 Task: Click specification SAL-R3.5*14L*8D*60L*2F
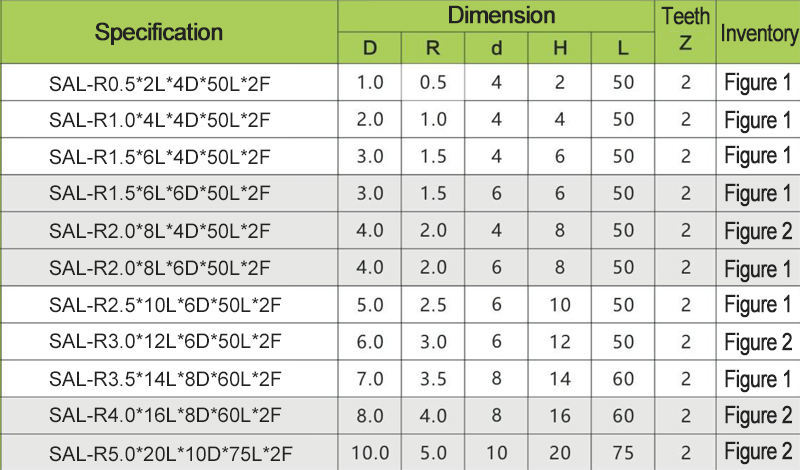pos(164,379)
